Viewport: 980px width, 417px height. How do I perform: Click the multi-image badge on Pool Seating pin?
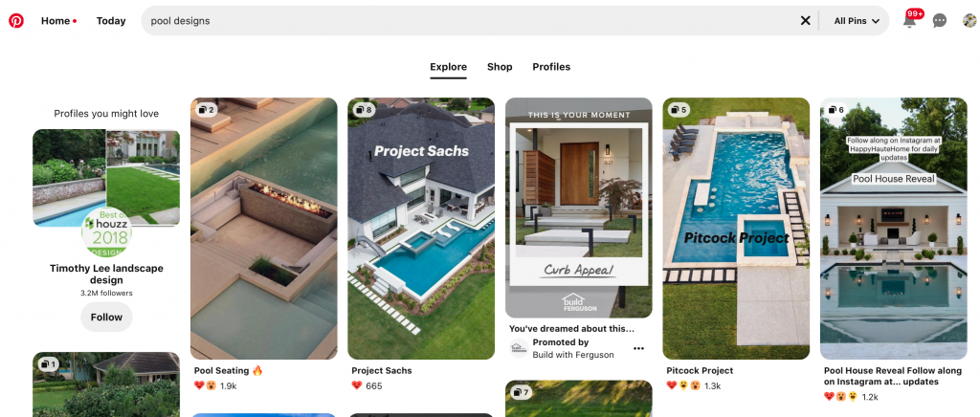click(207, 111)
